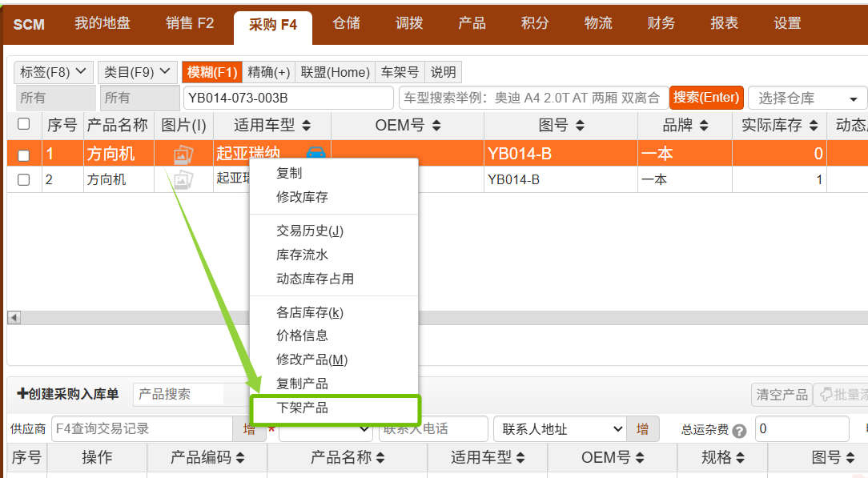
Task: Click sort arrows on 实际库存 column header
Action: click(814, 126)
